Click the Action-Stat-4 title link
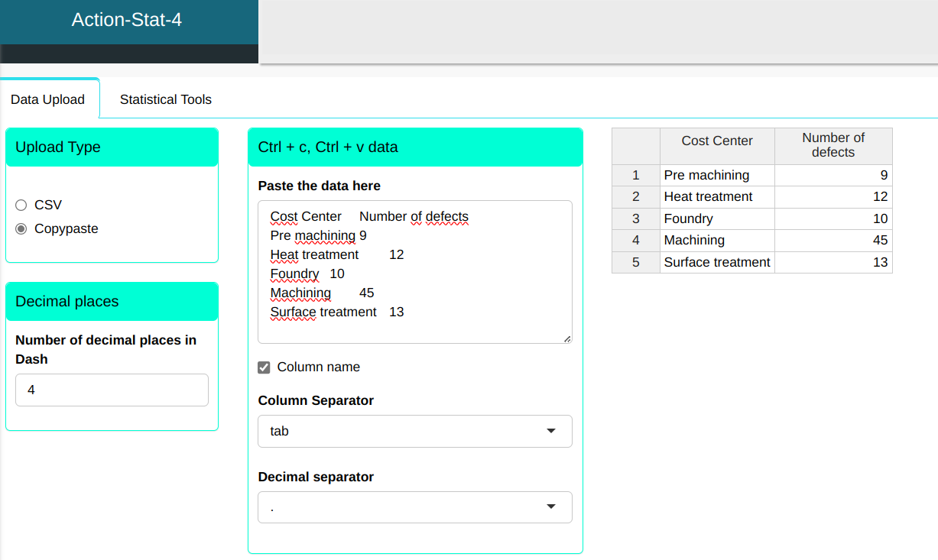938x560 pixels. tap(127, 20)
